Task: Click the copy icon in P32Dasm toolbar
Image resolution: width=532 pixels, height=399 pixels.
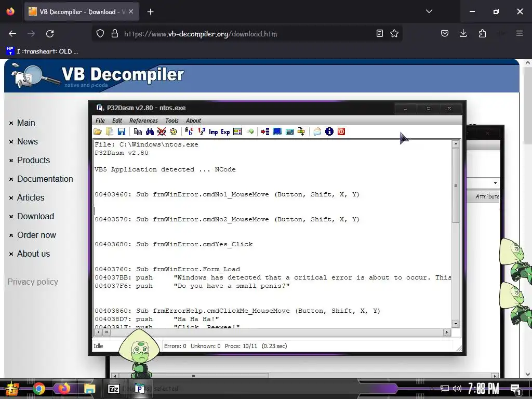Action: tap(138, 131)
